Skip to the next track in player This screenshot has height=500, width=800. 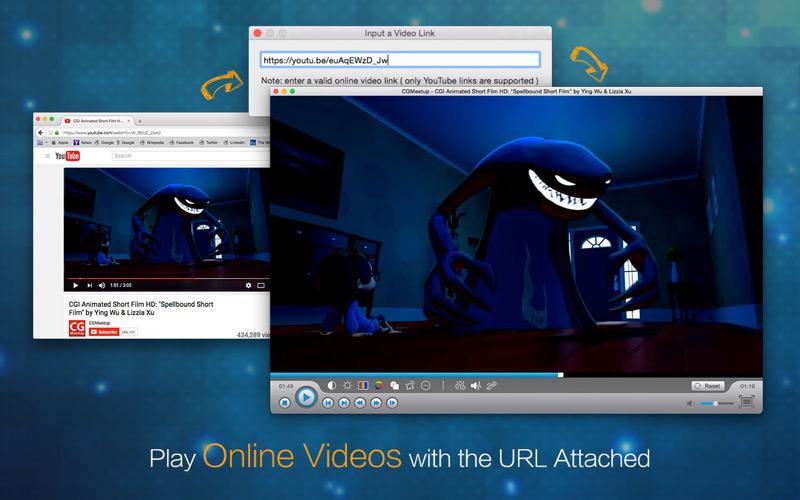click(344, 403)
